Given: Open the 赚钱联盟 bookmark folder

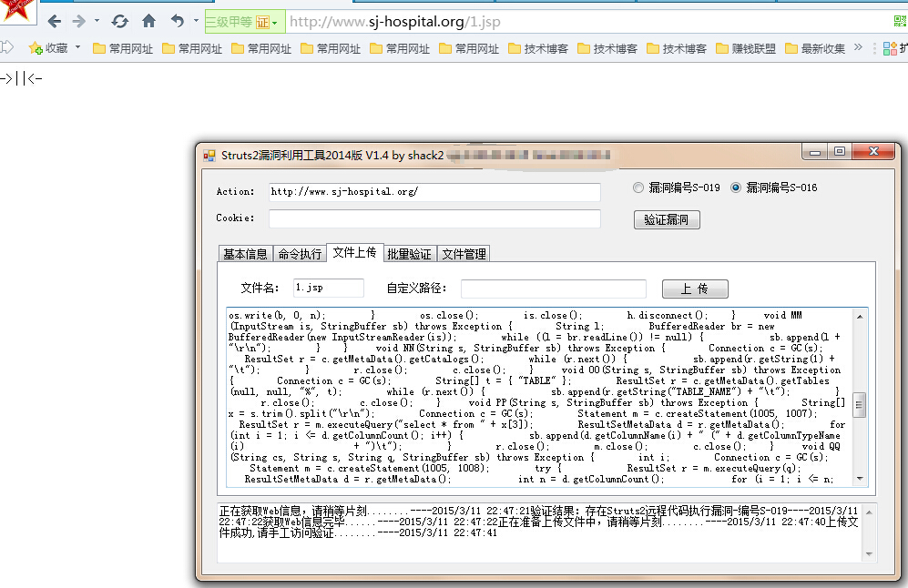Looking at the screenshot, I should [746, 48].
